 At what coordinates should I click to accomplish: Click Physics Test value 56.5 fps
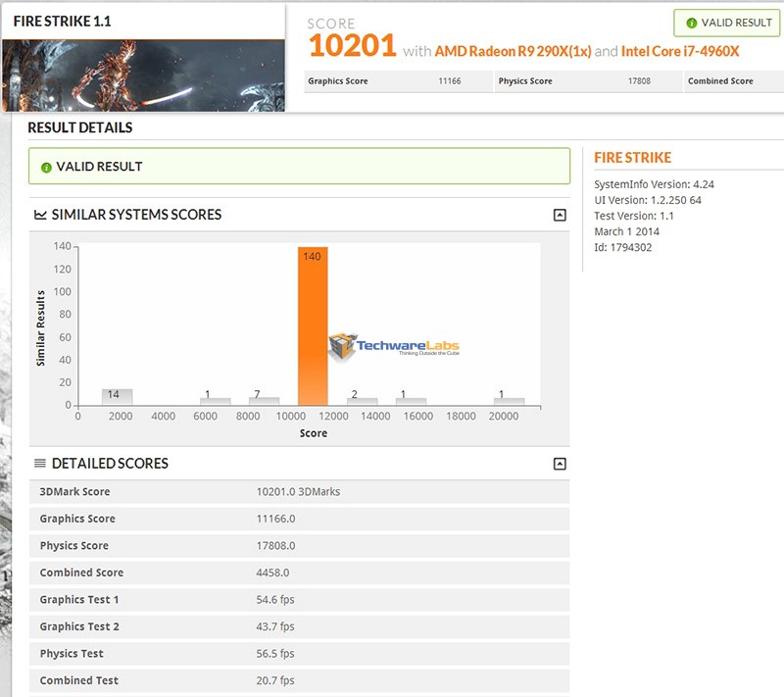275,654
